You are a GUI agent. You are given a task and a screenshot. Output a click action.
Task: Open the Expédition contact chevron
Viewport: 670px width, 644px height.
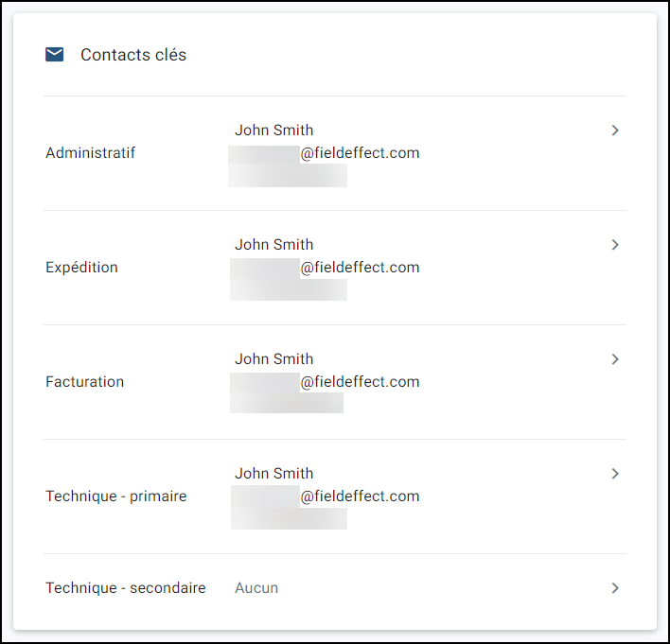615,245
